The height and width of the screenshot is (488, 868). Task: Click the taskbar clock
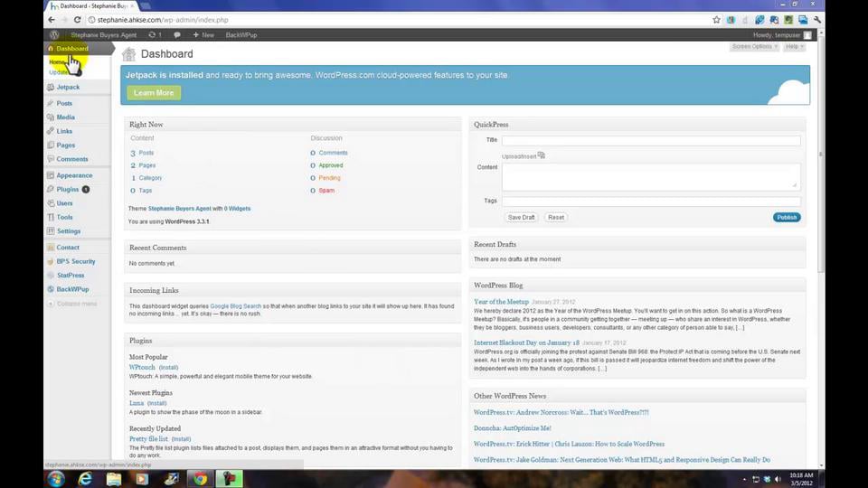click(x=801, y=479)
